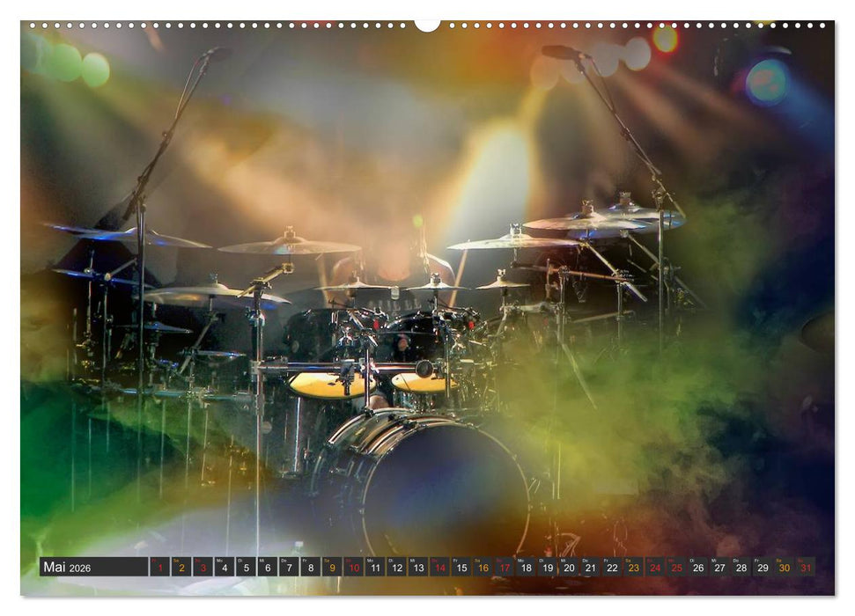
Task: Click on day 5 of May
Action: pyautogui.click(x=247, y=567)
